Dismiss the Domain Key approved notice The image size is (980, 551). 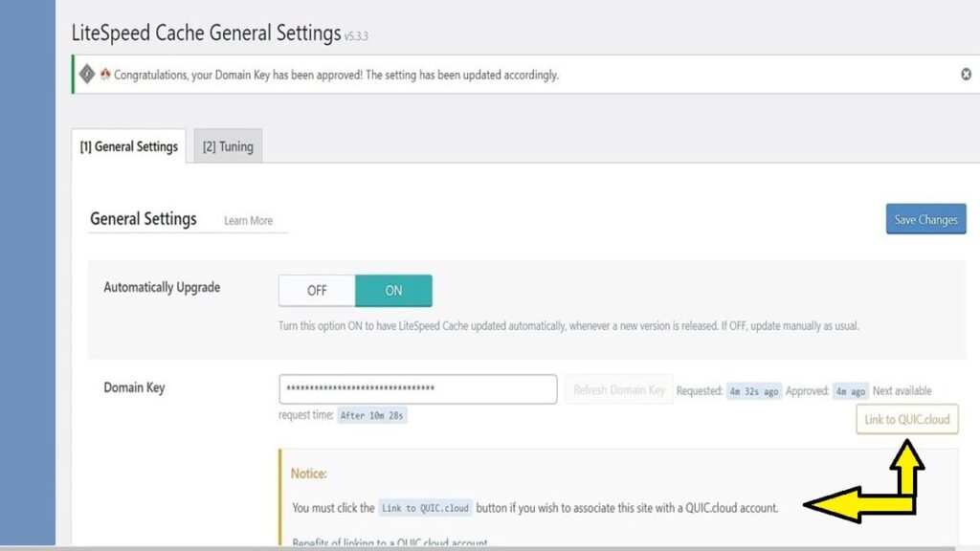[966, 75]
